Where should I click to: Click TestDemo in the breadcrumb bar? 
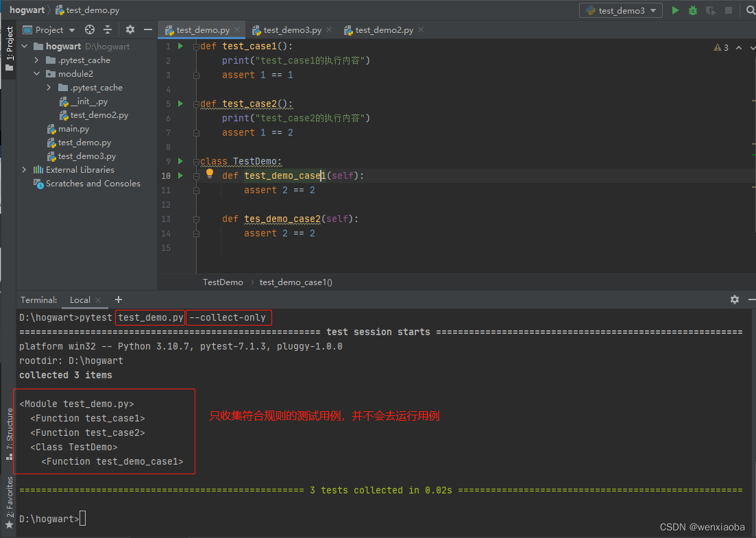(x=223, y=282)
